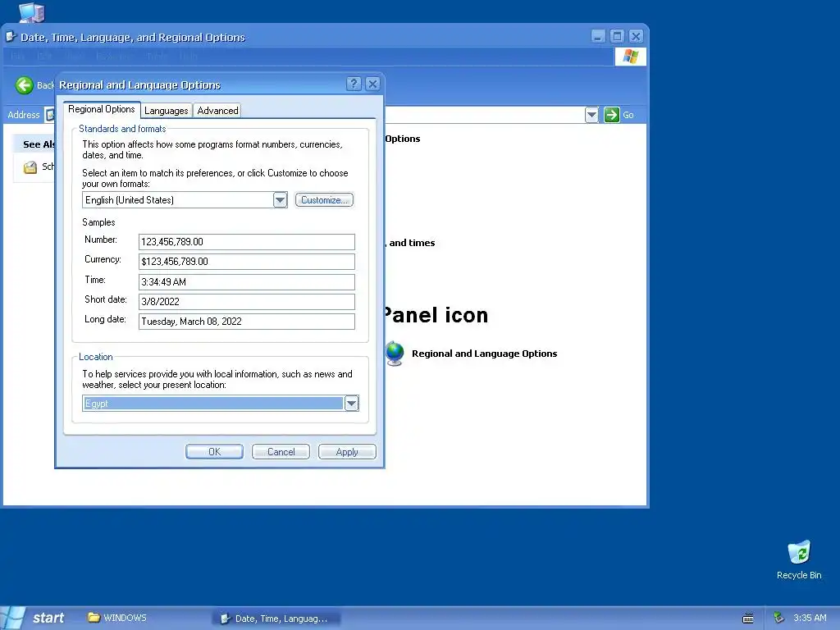Click the taskbar clock showing 3:35 AM

[x=810, y=618]
